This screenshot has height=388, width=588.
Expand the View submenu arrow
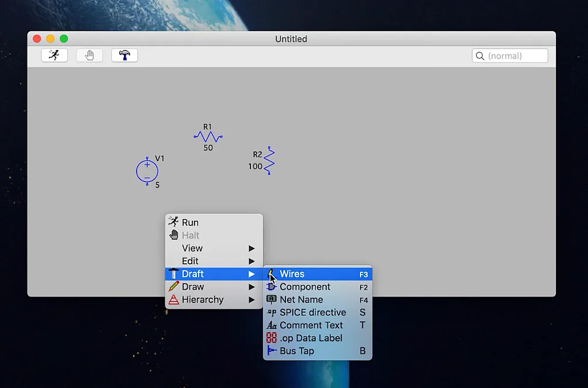(252, 248)
